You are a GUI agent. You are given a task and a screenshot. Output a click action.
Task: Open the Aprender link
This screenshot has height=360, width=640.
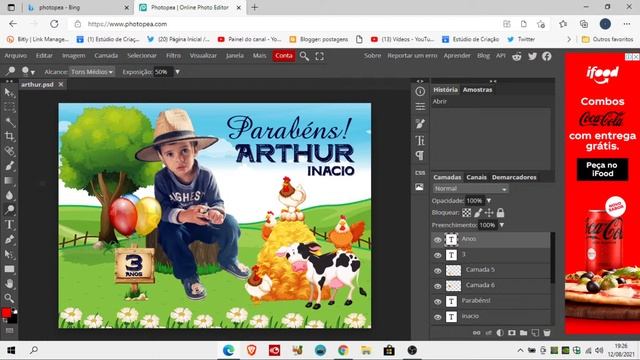(457, 56)
